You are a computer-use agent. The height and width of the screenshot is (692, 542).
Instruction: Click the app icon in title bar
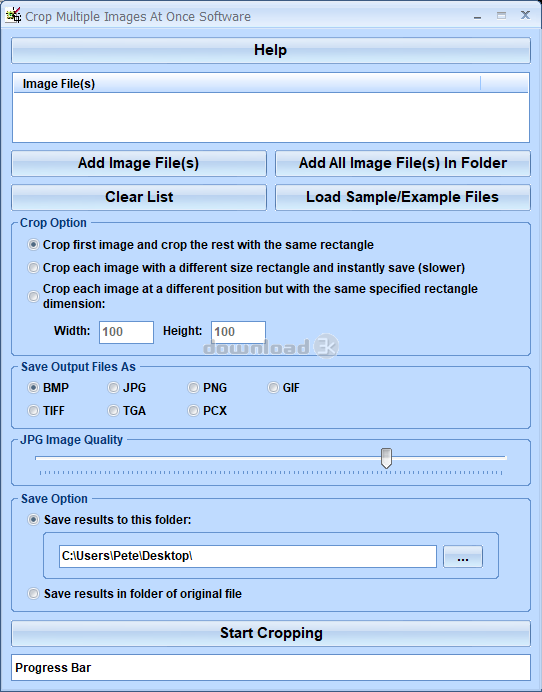(13, 15)
